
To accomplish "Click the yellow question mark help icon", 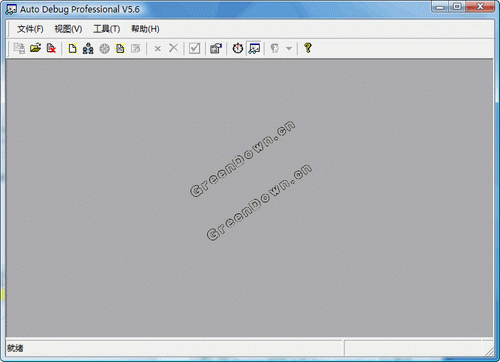I will (308, 48).
